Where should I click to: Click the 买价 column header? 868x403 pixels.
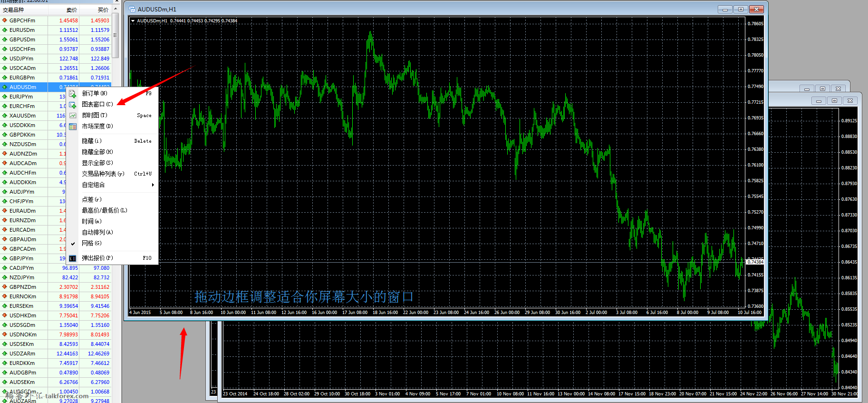coord(96,10)
